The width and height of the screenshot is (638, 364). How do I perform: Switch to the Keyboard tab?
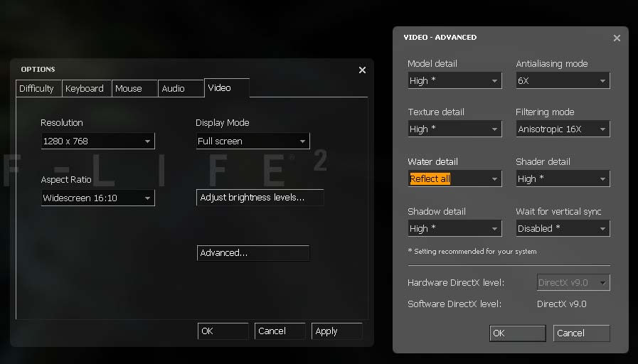(87, 89)
